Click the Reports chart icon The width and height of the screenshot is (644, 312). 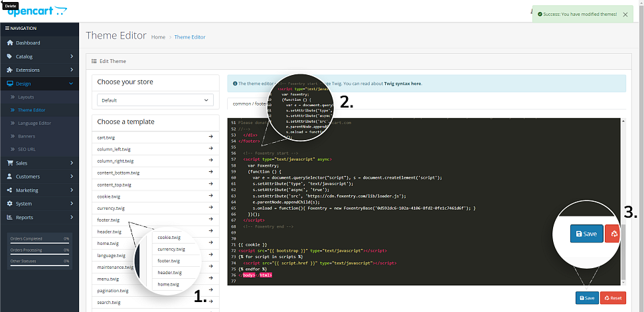click(10, 217)
